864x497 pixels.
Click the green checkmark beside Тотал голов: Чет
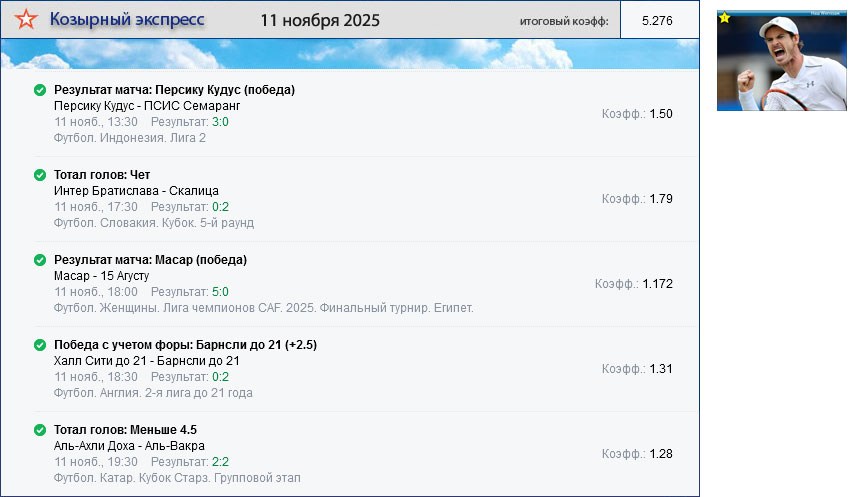(40, 175)
